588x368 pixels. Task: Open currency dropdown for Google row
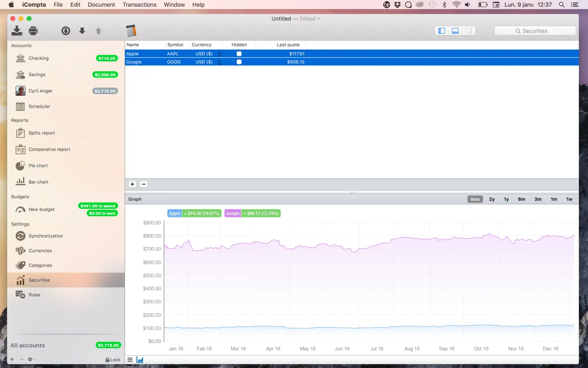[x=219, y=62]
